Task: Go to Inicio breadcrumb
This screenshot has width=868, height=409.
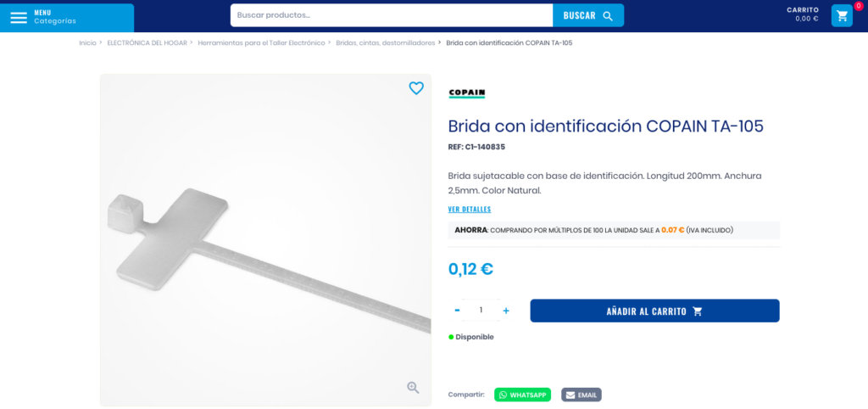Action: coord(87,42)
